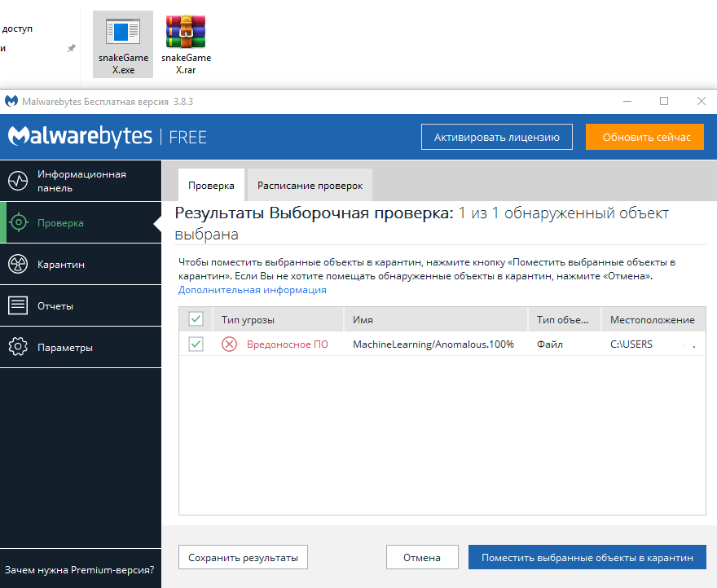Go to Карантин section
717x588 pixels.
tap(81, 265)
